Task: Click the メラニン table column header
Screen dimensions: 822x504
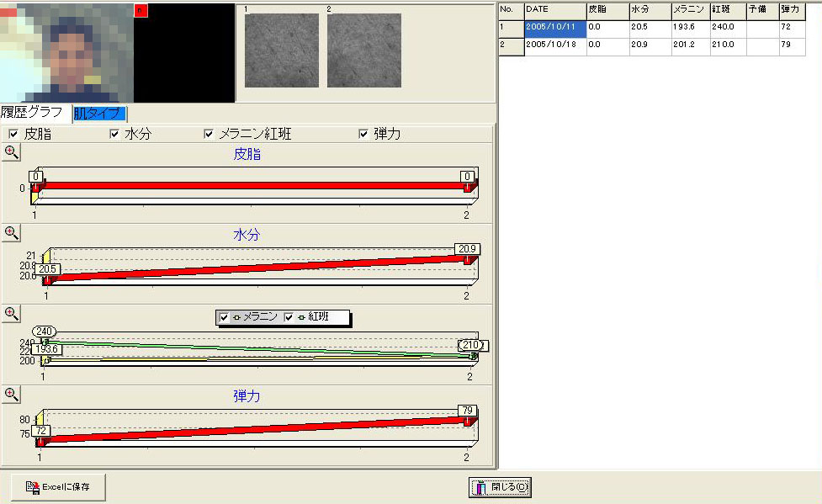Action: [x=691, y=11]
